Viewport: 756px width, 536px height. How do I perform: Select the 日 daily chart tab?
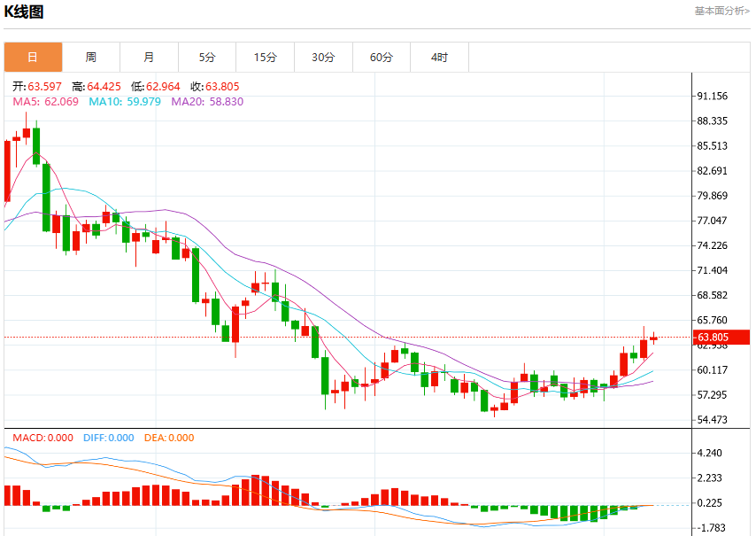pyautogui.click(x=34, y=58)
